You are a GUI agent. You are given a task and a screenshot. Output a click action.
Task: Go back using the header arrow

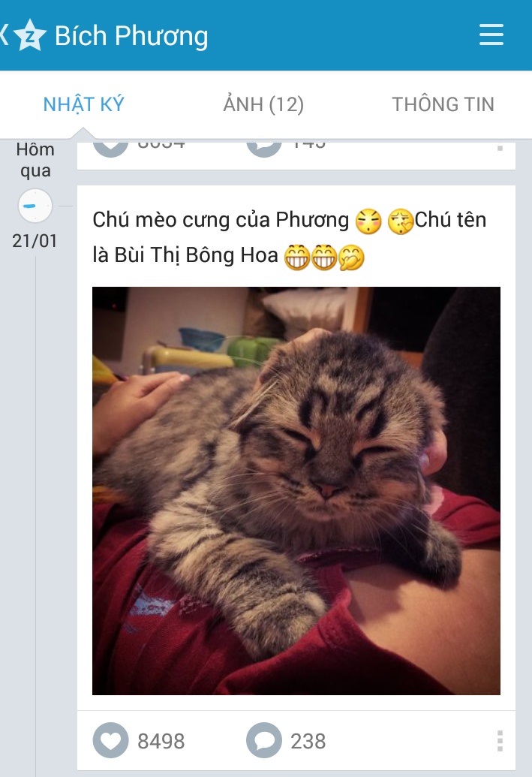coord(5,35)
